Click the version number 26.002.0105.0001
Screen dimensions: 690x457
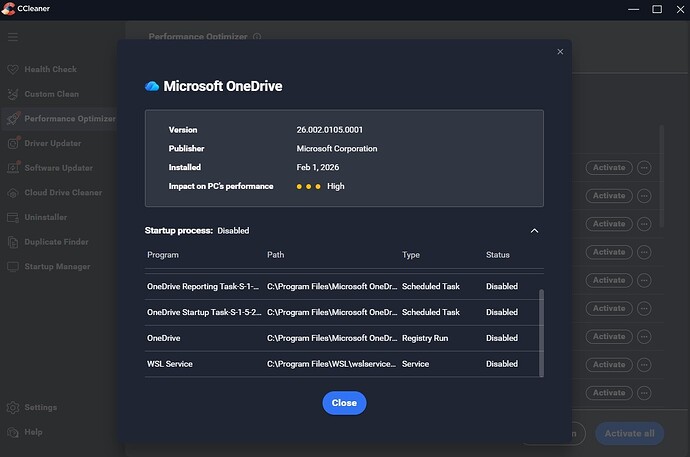click(330, 130)
